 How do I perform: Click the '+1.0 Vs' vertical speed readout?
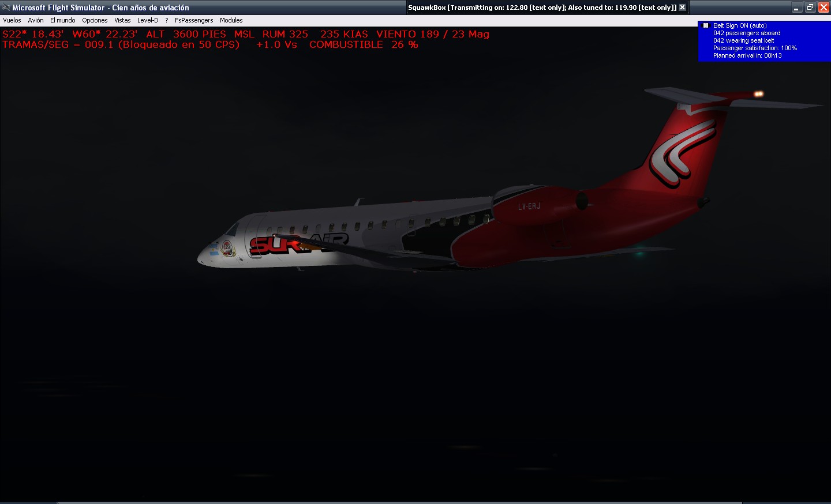pyautogui.click(x=277, y=44)
